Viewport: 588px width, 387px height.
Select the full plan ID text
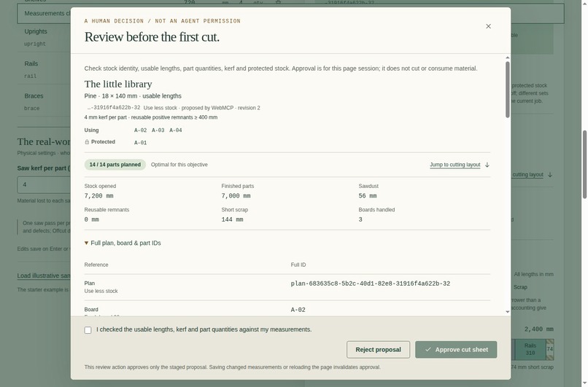[x=370, y=284]
